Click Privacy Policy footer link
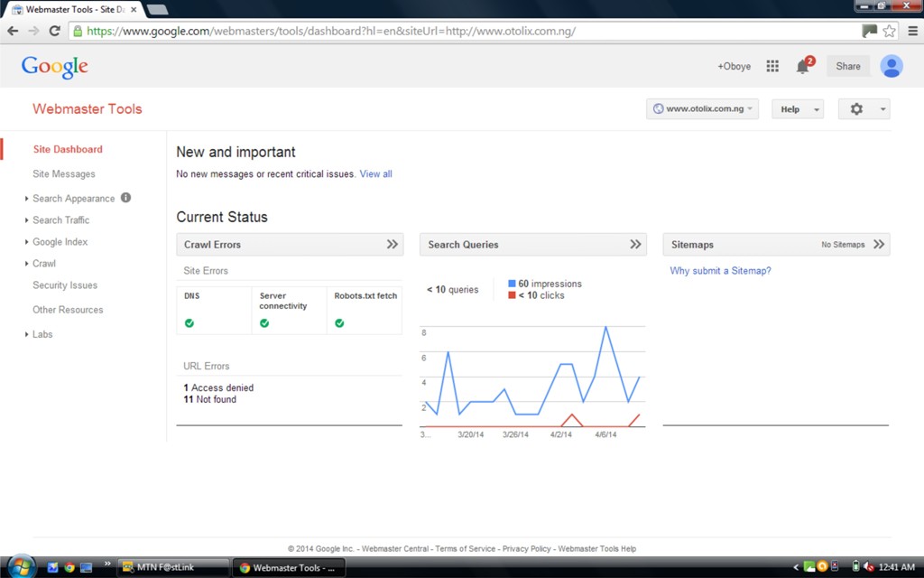 click(526, 548)
